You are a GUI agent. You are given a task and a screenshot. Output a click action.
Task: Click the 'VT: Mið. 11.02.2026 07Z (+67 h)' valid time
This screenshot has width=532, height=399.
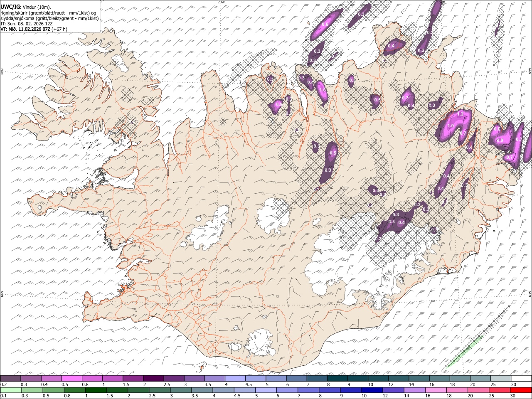34,29
